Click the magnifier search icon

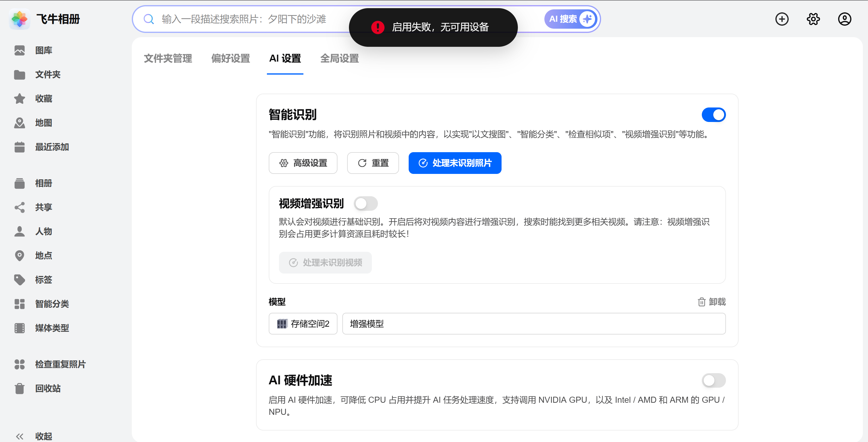149,19
